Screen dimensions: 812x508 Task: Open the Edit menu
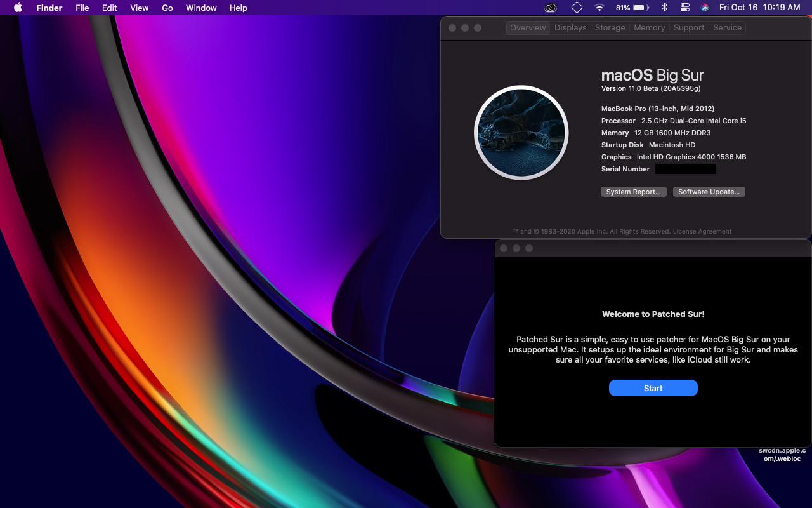110,8
